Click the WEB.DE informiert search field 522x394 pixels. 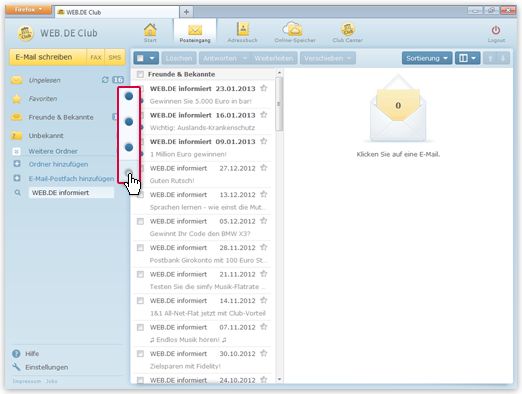point(71,193)
